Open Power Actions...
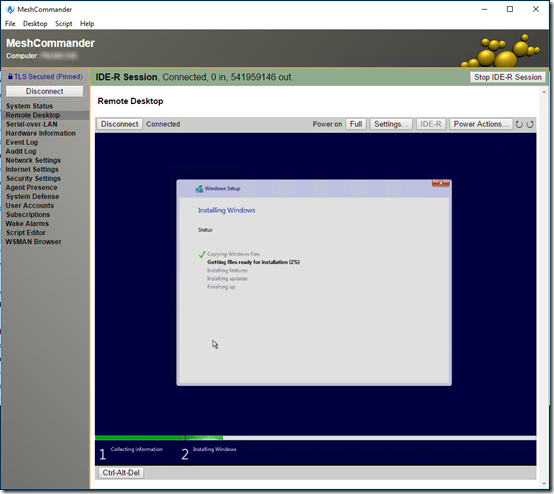The image size is (554, 494). point(481,124)
